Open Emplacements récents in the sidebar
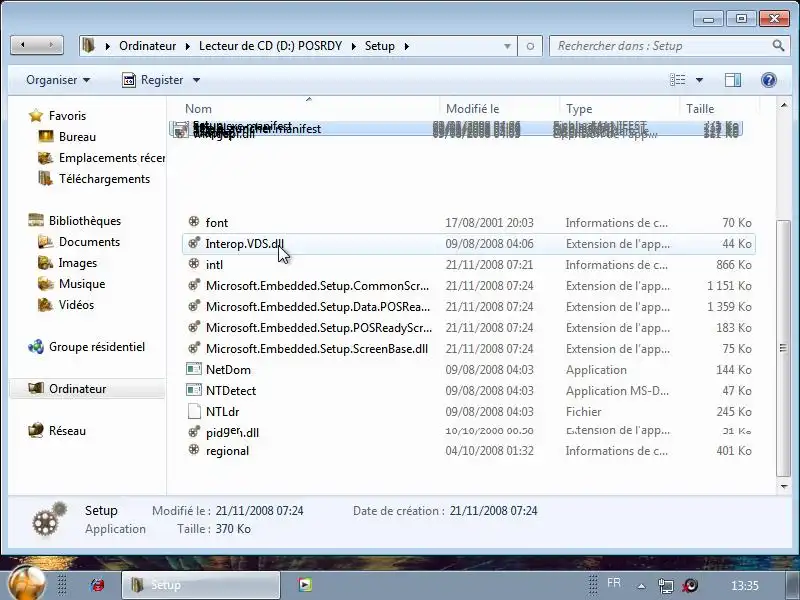 coord(111,158)
